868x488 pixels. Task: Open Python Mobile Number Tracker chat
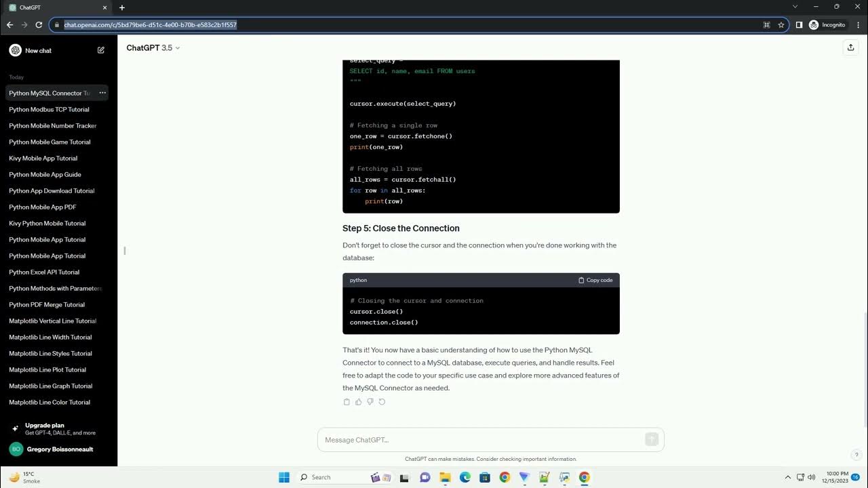click(x=57, y=125)
